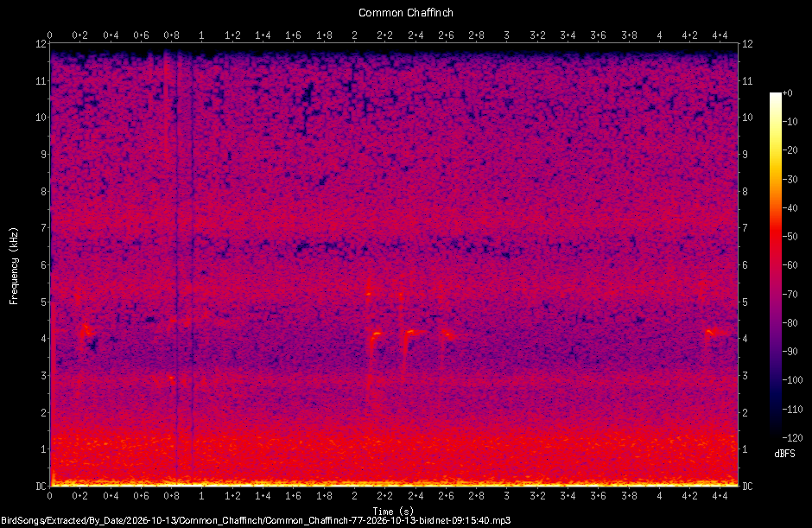Click the "-80" colorbar label

(790, 322)
